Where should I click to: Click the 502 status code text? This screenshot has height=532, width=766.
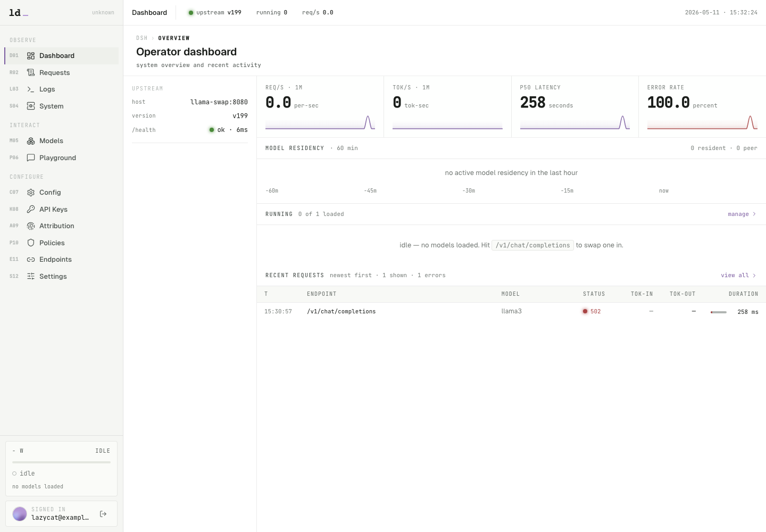[x=596, y=312]
